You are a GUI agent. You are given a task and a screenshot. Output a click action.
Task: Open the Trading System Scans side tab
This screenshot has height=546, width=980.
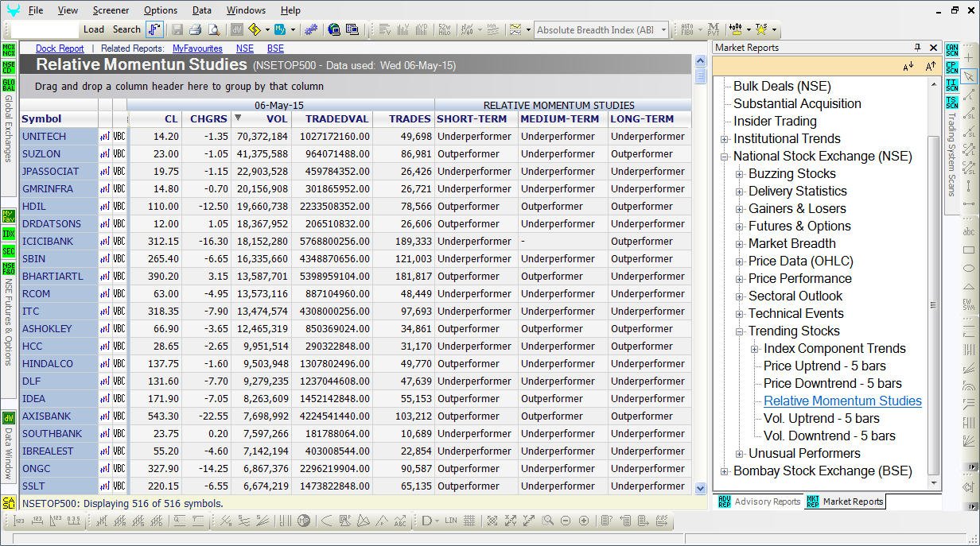(x=952, y=154)
